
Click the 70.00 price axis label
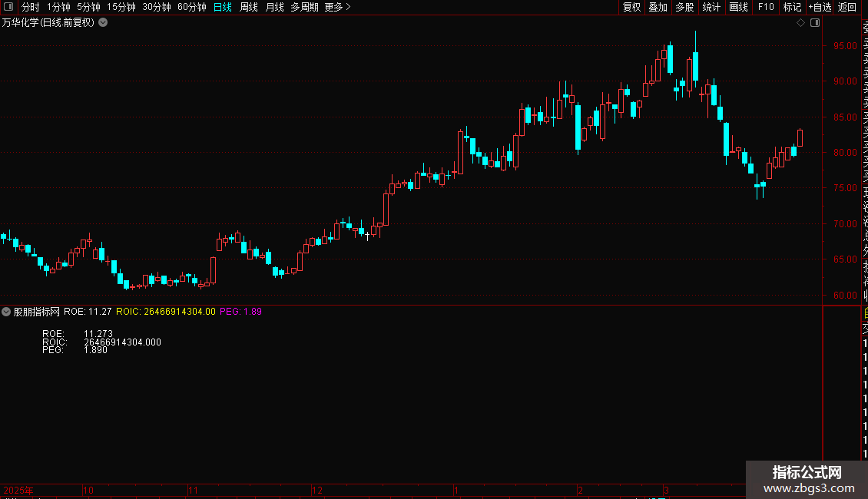click(x=845, y=224)
